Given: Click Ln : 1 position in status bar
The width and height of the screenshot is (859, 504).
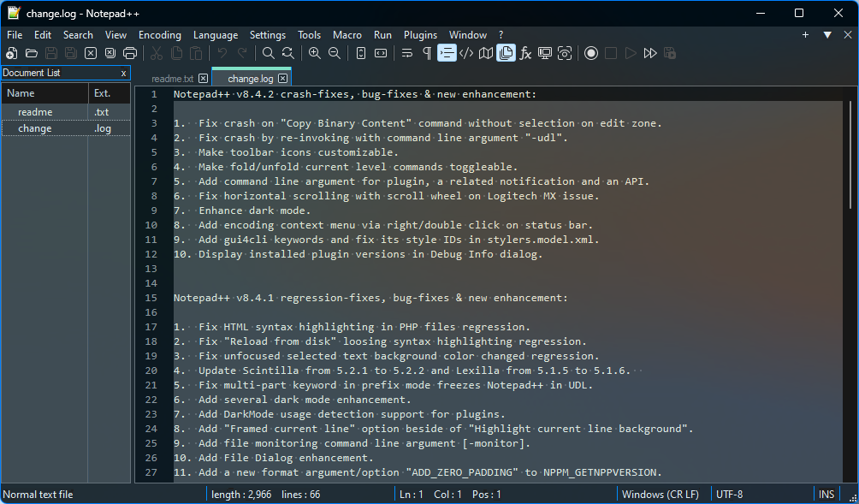Looking at the screenshot, I should [x=412, y=495].
